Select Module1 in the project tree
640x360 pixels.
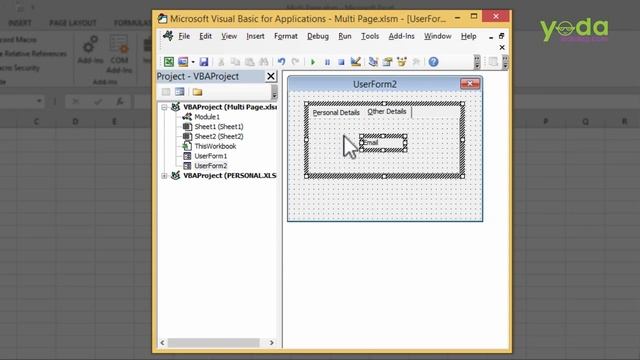[x=207, y=117]
